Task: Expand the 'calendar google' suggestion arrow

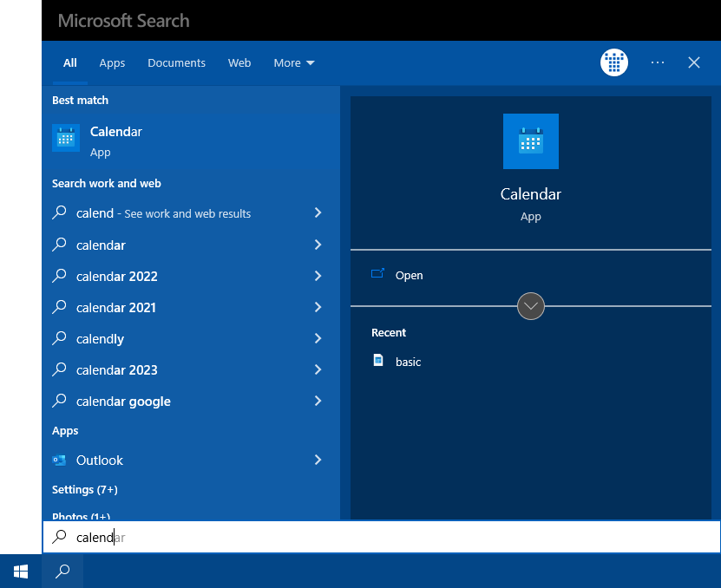Action: pos(318,401)
